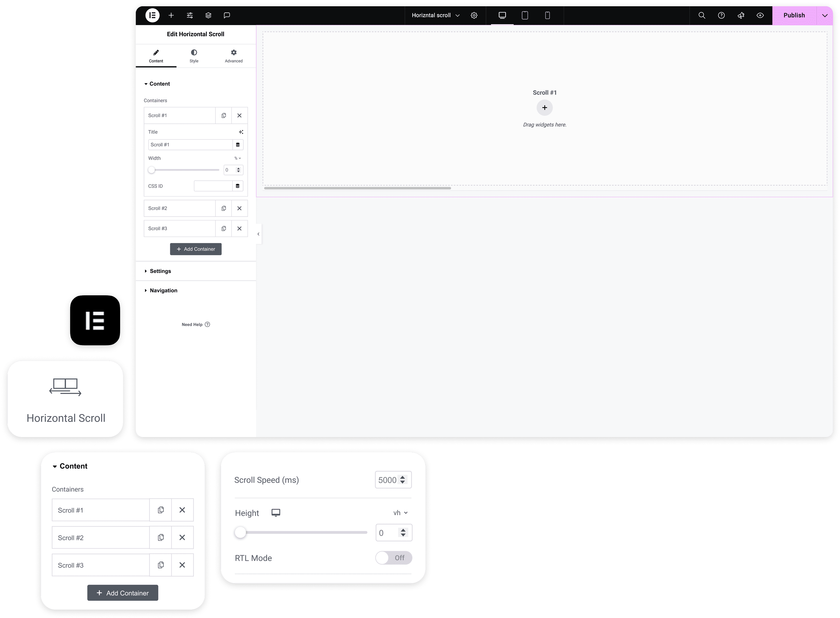Viewport: 840px width, 618px height.
Task: Open the finder search icon
Action: coord(702,15)
